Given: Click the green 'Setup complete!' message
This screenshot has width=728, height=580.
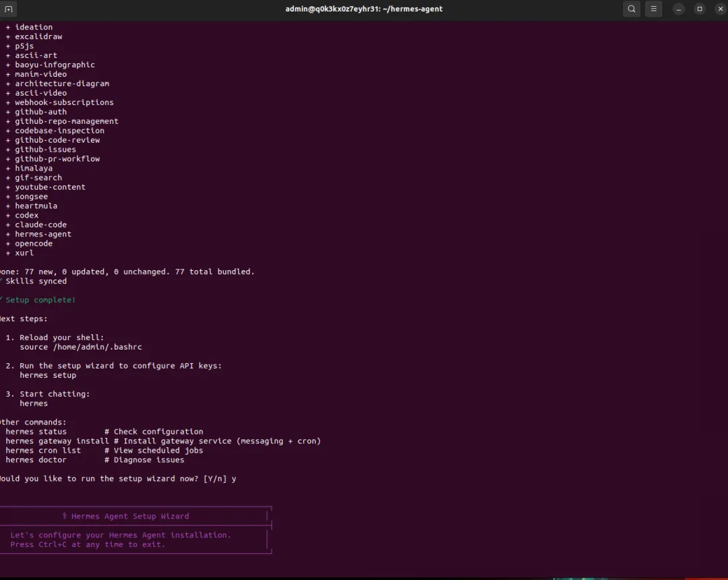Looking at the screenshot, I should coord(38,300).
